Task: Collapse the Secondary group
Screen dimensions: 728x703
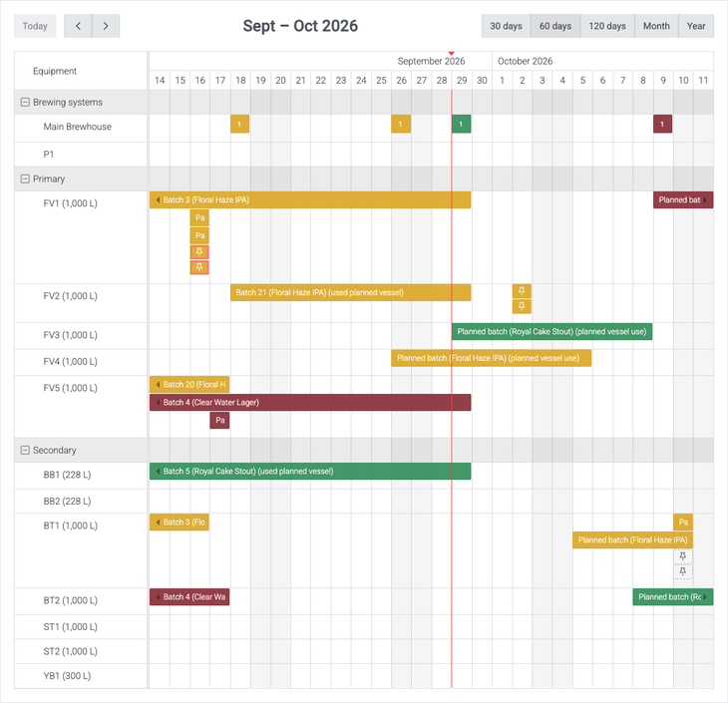Action: [x=25, y=450]
